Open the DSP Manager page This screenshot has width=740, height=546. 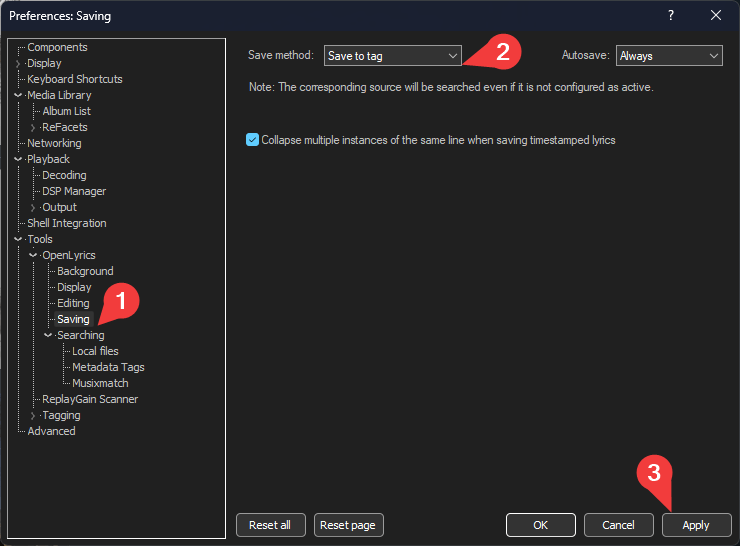(74, 191)
